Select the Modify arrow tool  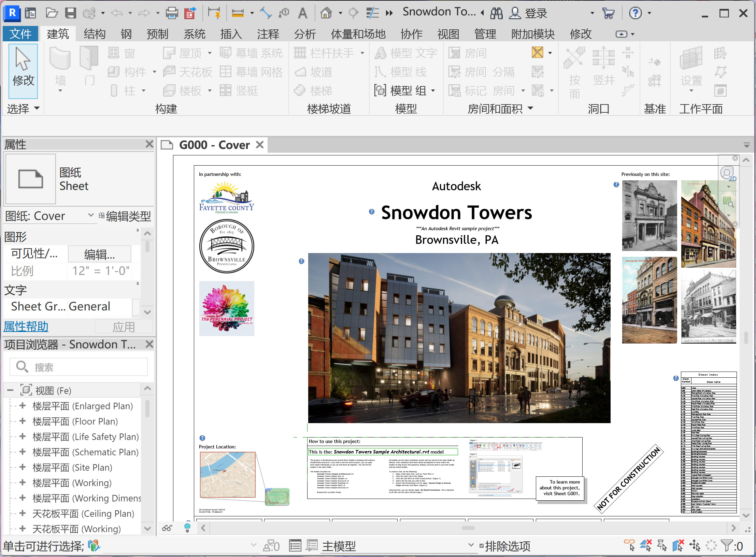[23, 71]
